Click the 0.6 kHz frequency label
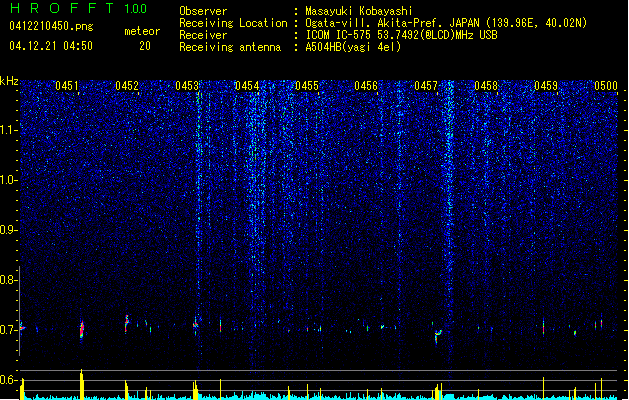 click(x=9, y=380)
